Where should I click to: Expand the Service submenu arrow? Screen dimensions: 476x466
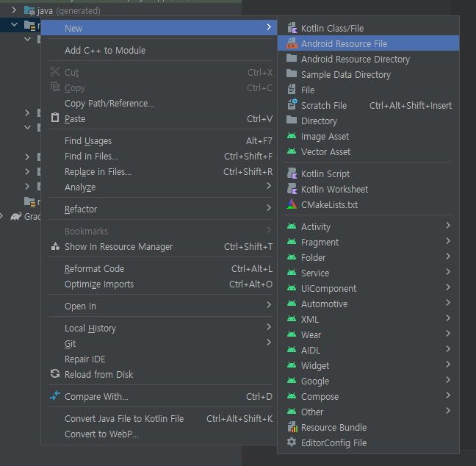click(448, 272)
